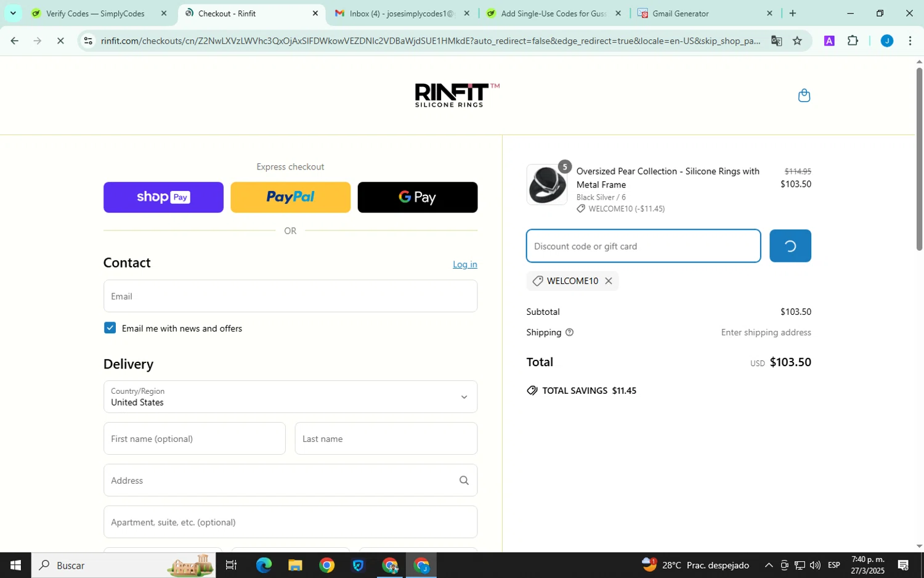
Task: Launch Microsoft Edge from the taskbar
Action: point(264,565)
